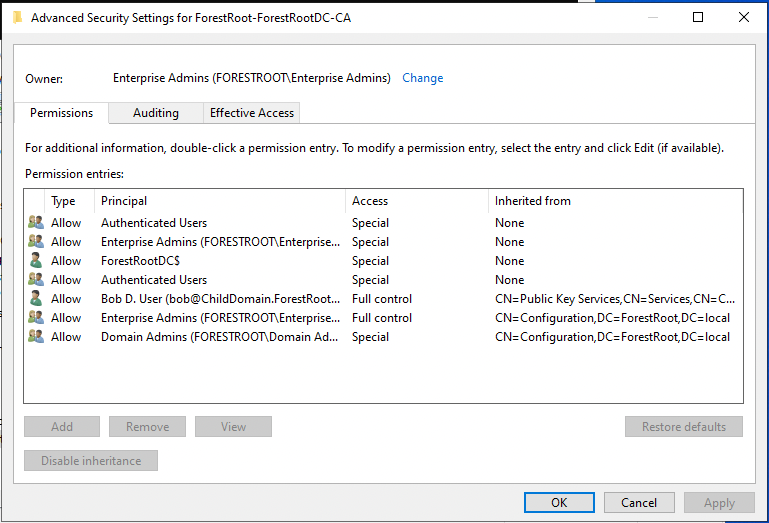
Task: Select the Permissions tab
Action: [61, 113]
